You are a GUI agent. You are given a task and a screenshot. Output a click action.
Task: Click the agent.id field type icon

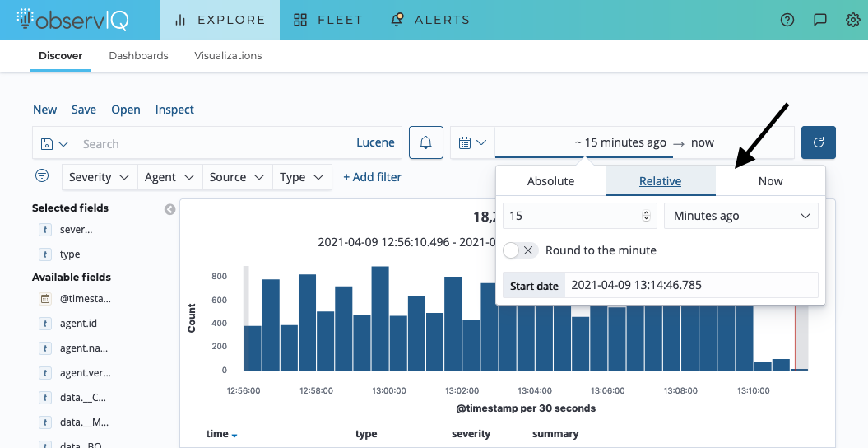pyautogui.click(x=44, y=324)
